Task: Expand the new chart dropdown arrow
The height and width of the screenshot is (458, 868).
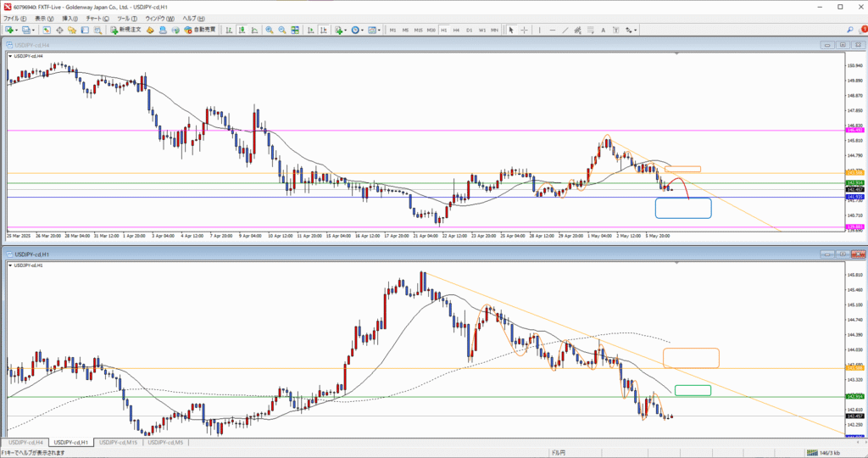Action: click(x=18, y=30)
